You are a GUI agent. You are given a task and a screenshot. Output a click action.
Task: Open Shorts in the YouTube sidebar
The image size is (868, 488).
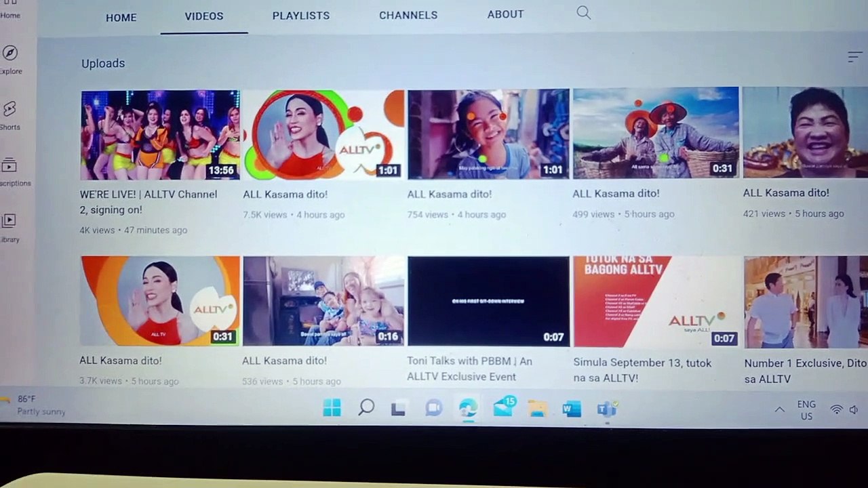click(9, 115)
